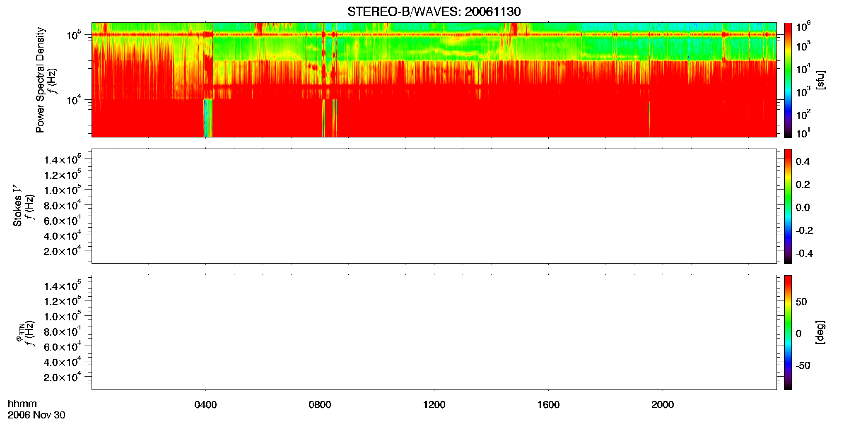Select the 10^4 frequency tick of the spectrogram
Screen dimensions: 868x447
(x=74, y=100)
